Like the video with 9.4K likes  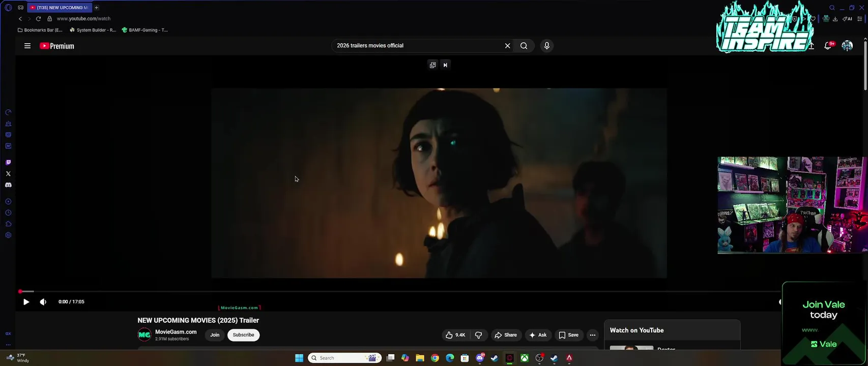[x=455, y=335]
